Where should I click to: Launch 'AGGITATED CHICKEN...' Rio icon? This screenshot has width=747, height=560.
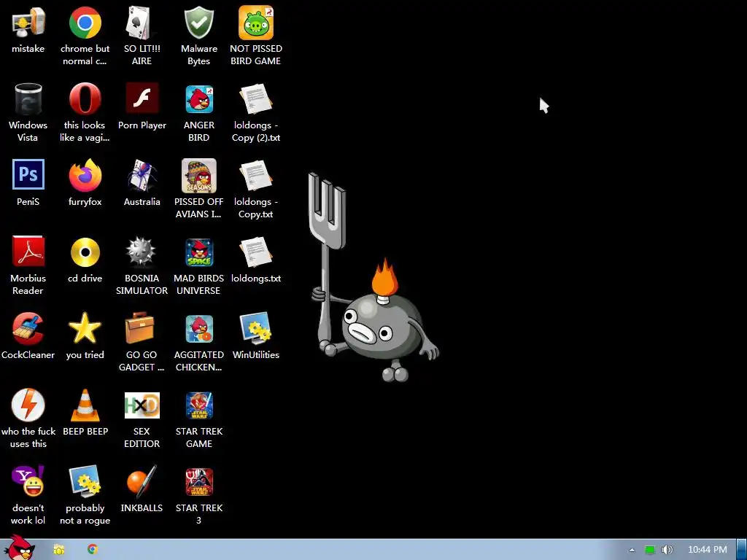coord(199,329)
